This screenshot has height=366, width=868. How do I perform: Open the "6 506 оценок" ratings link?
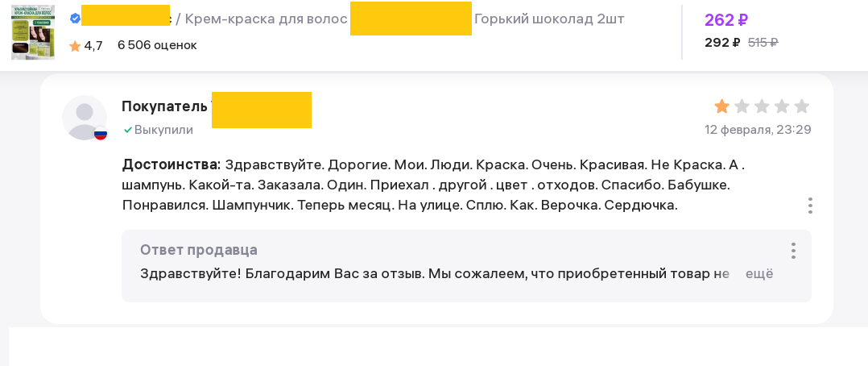(x=157, y=45)
